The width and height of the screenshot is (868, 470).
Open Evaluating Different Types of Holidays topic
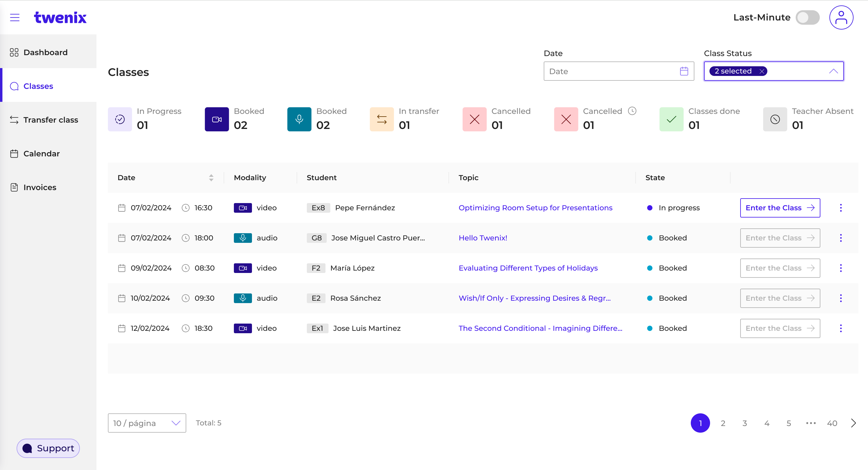click(528, 268)
